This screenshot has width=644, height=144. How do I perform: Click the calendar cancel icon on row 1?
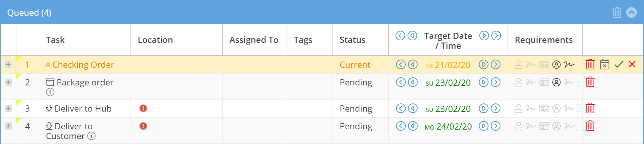click(x=604, y=64)
